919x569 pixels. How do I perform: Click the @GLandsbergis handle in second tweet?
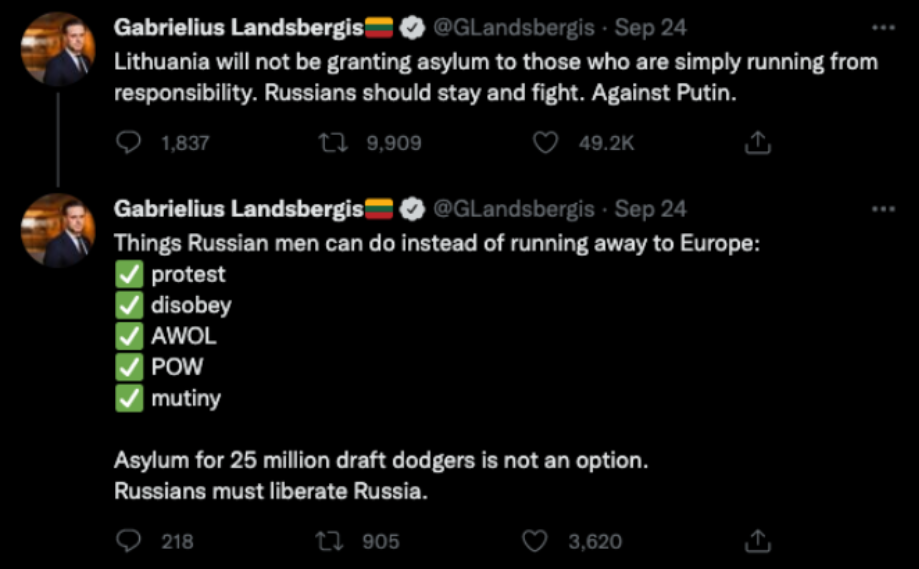tap(513, 209)
